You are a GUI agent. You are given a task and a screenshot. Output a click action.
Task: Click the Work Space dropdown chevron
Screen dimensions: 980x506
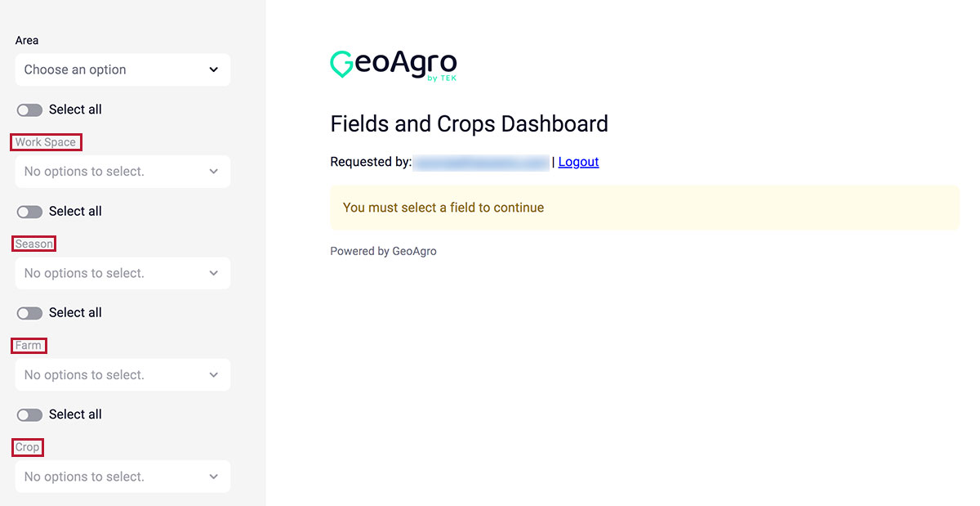click(213, 171)
